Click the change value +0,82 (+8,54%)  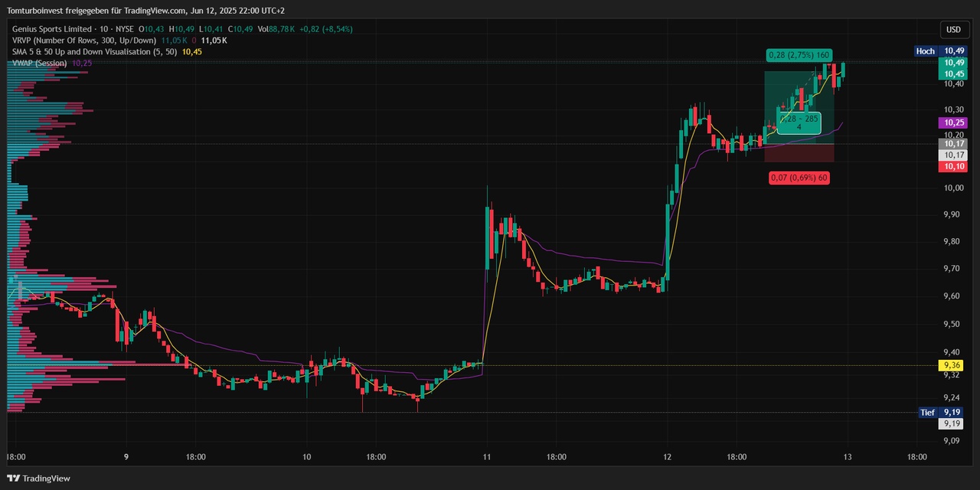tap(325, 29)
